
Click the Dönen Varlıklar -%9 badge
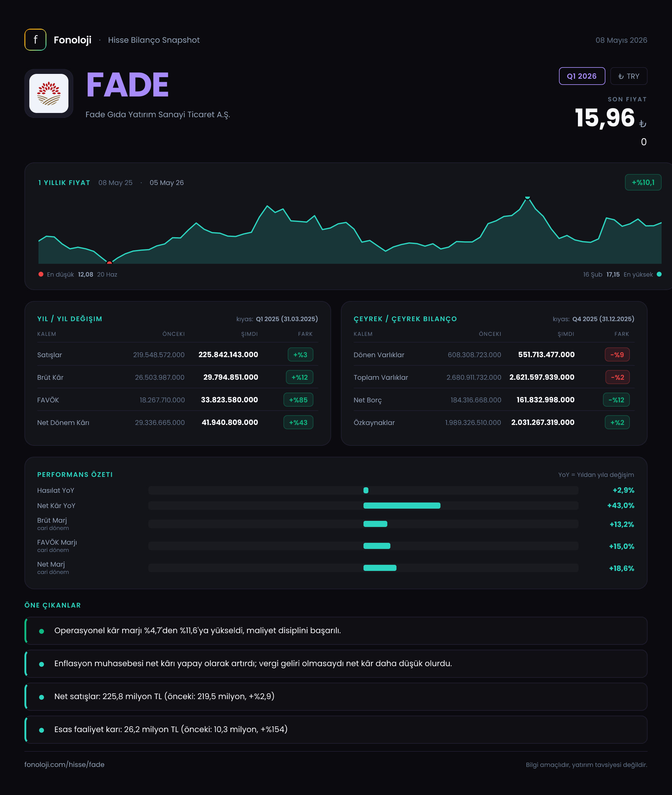(617, 354)
